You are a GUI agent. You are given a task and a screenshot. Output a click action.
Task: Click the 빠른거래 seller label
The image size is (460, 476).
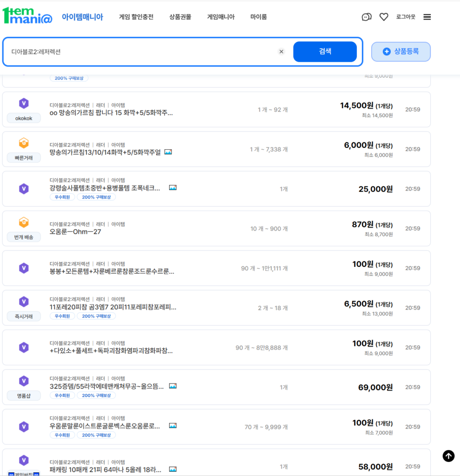[24, 158]
